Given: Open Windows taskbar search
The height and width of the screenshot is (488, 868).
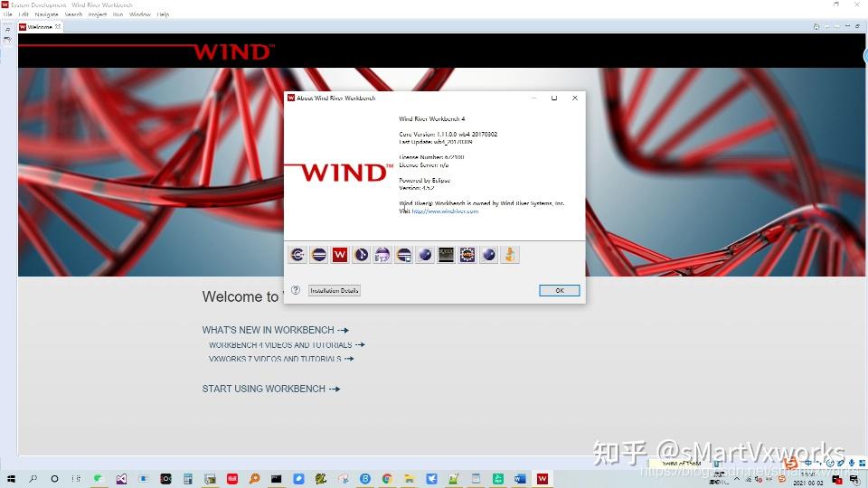Looking at the screenshot, I should 33,479.
